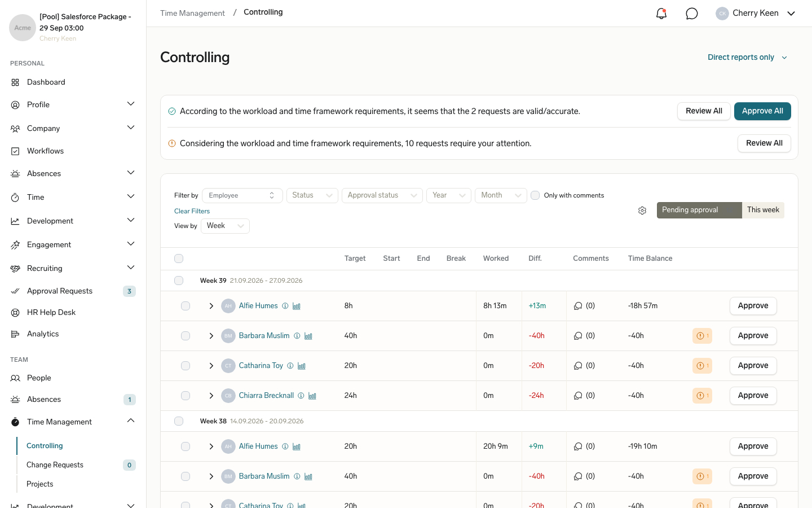This screenshot has width=812, height=508.
Task: Change View by Week dropdown
Action: pos(225,226)
